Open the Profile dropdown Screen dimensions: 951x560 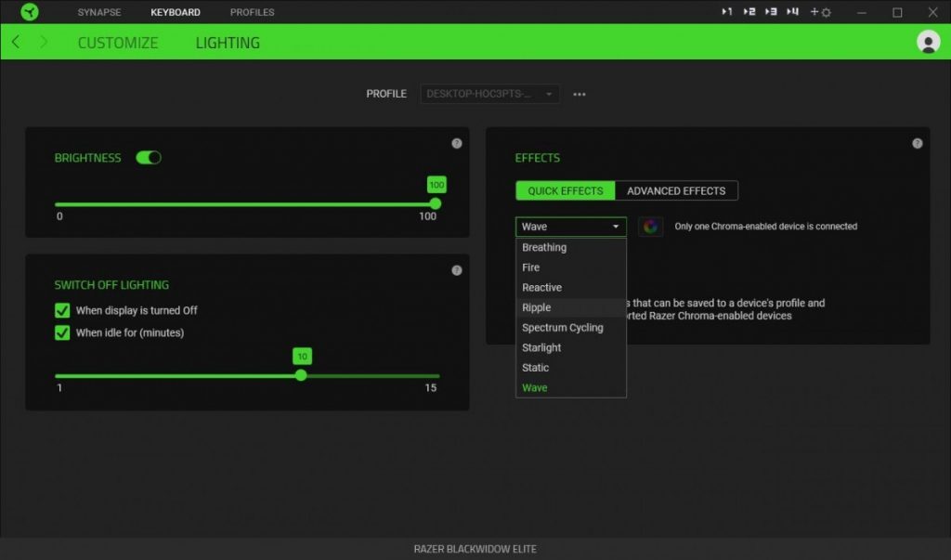(x=489, y=94)
